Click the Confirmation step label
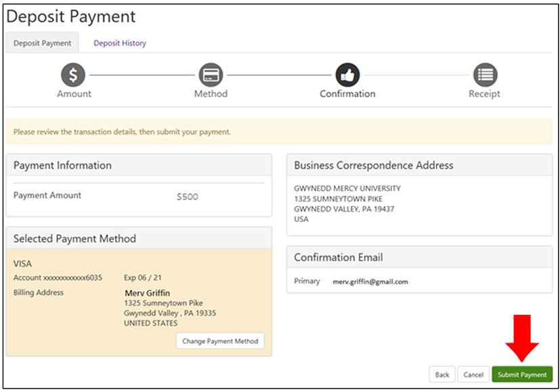This screenshot has width=560, height=392. tap(347, 94)
